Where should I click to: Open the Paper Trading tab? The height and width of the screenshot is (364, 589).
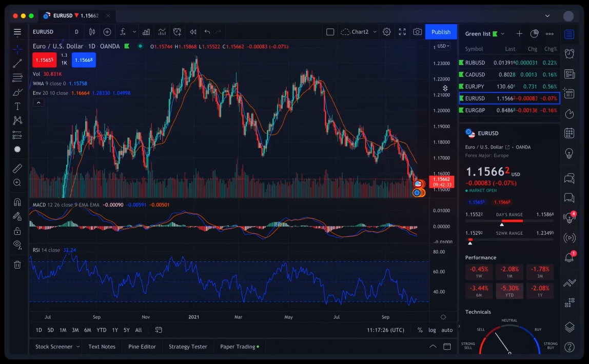[240, 347]
